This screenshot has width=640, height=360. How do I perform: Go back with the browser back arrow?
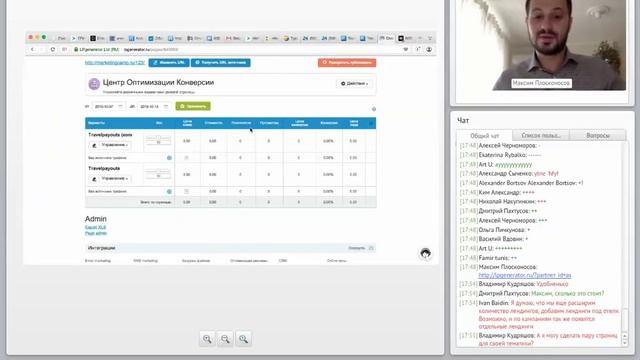tap(32, 49)
